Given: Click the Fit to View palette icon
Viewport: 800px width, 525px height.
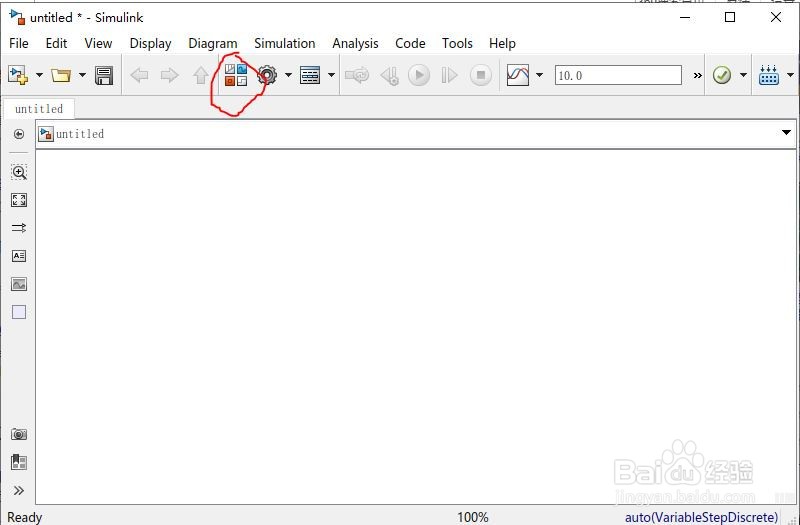Looking at the screenshot, I should point(19,200).
